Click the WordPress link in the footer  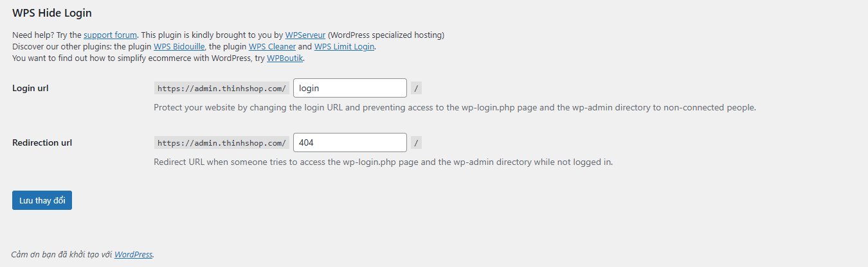[133, 254]
